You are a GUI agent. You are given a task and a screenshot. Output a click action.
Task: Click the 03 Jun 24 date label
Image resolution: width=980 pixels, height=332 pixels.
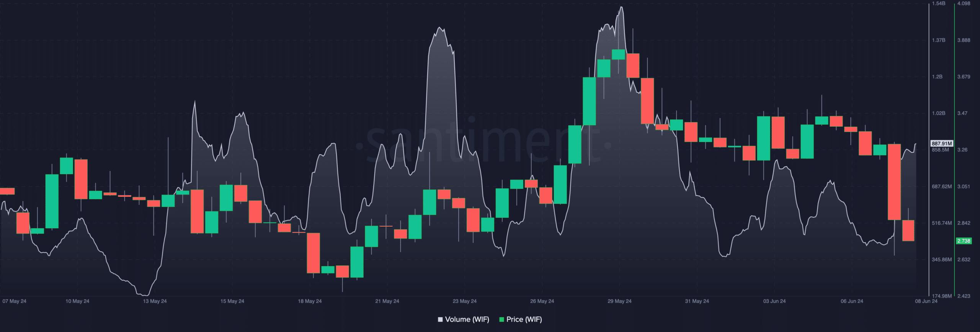coord(774,301)
